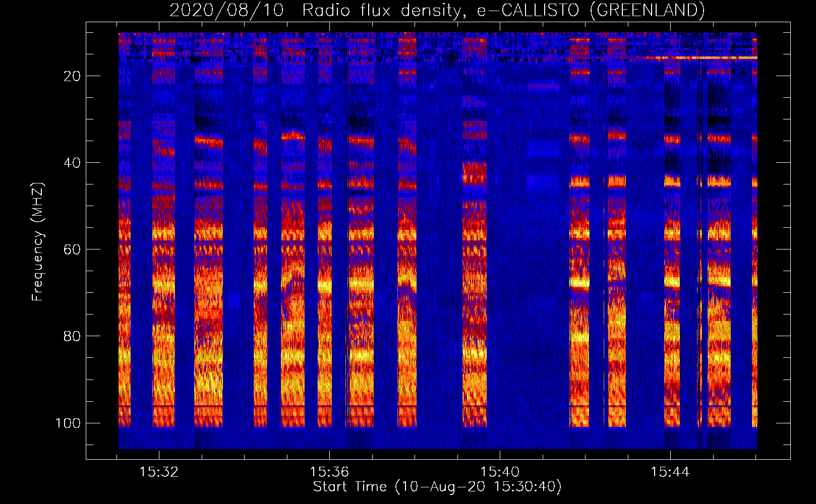This screenshot has width=816, height=504.
Task: Click the 15:32 time tick label
Action: [x=159, y=472]
